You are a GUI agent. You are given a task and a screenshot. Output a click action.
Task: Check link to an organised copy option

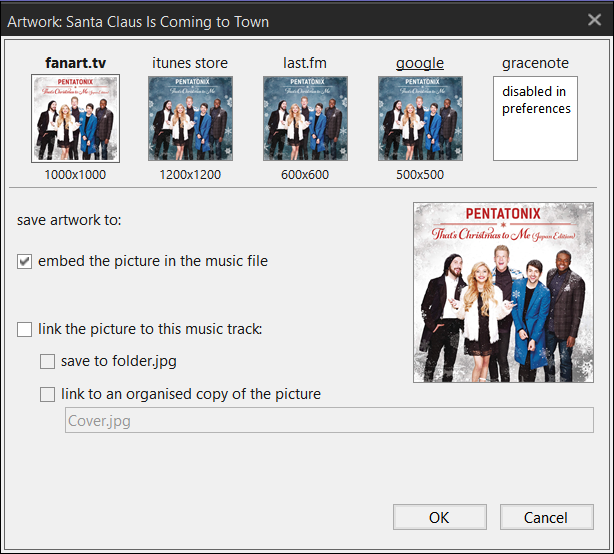click(47, 394)
